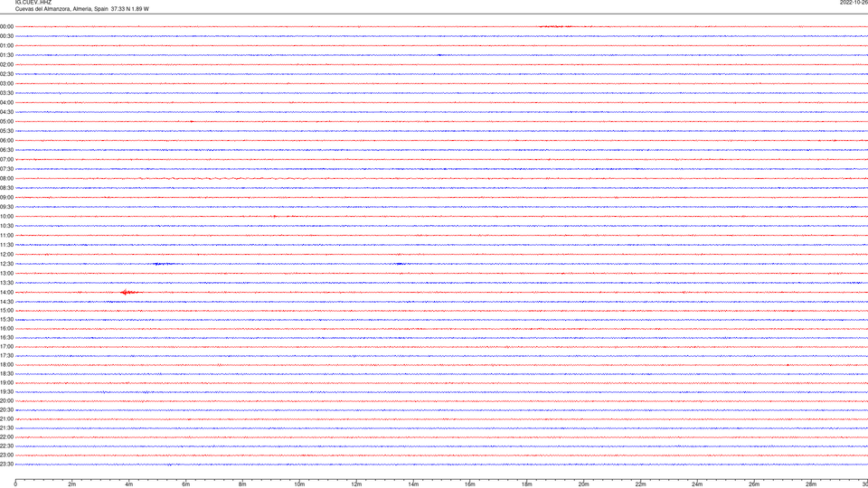Pick the 21:00 trace label

(6, 418)
